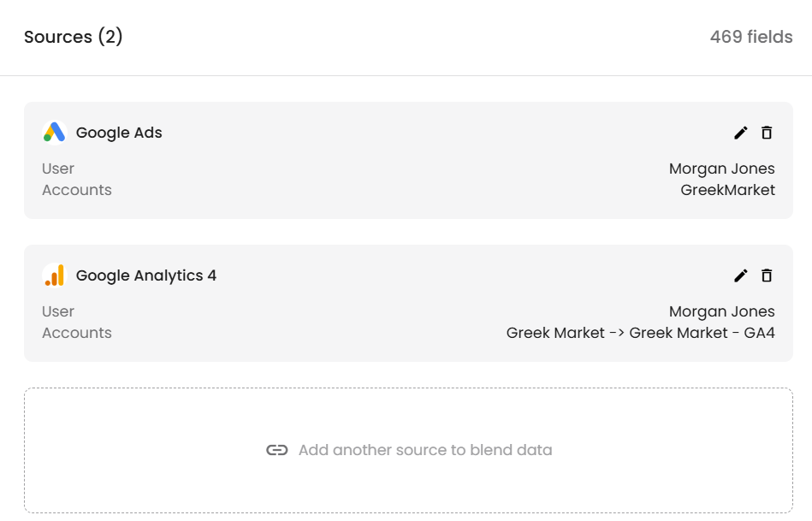
Task: Click the Google Analytics 4 logo icon
Action: (x=55, y=275)
